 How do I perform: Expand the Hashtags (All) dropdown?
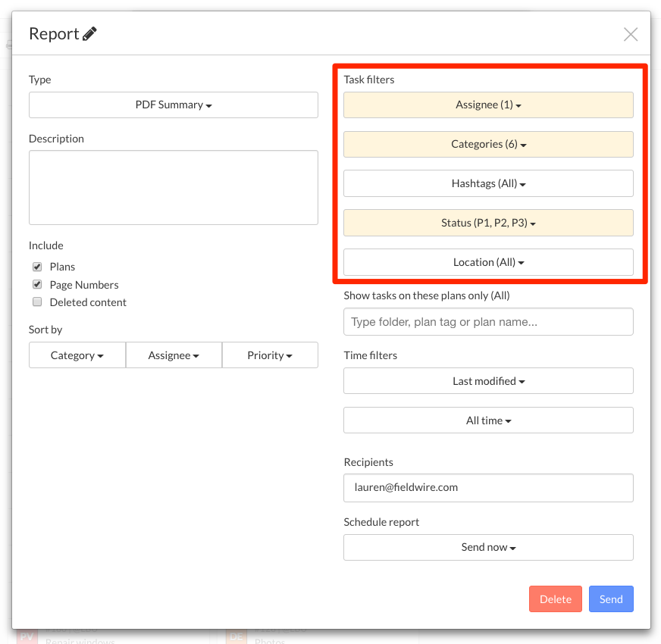488,183
